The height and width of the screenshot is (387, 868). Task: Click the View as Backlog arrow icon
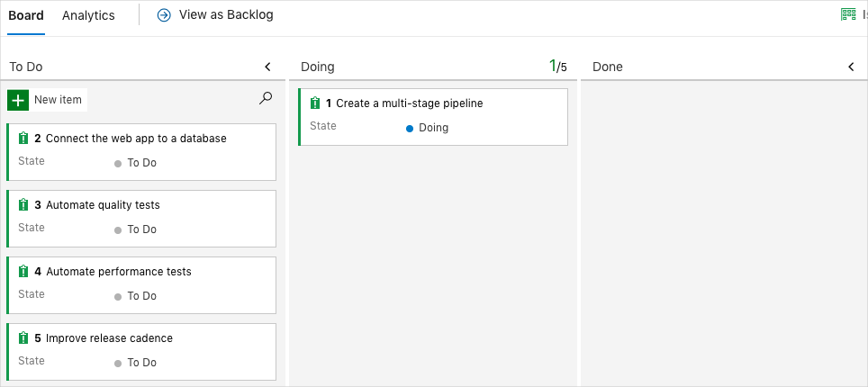click(164, 15)
